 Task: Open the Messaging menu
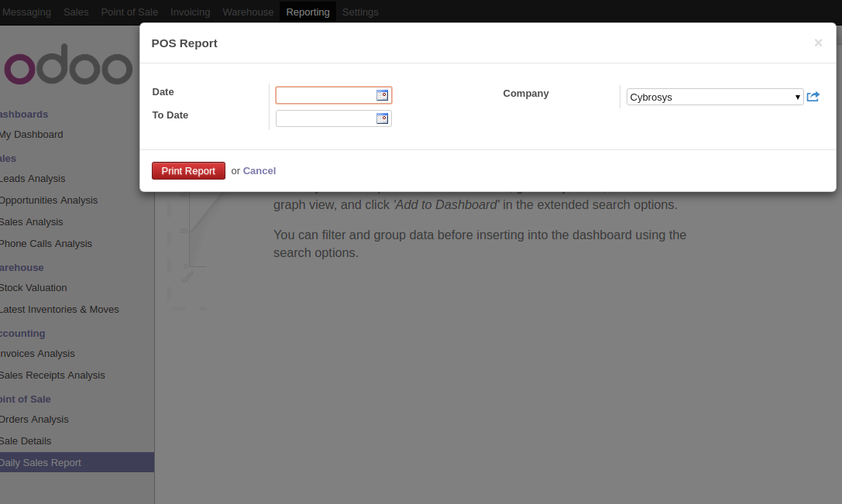pos(26,12)
